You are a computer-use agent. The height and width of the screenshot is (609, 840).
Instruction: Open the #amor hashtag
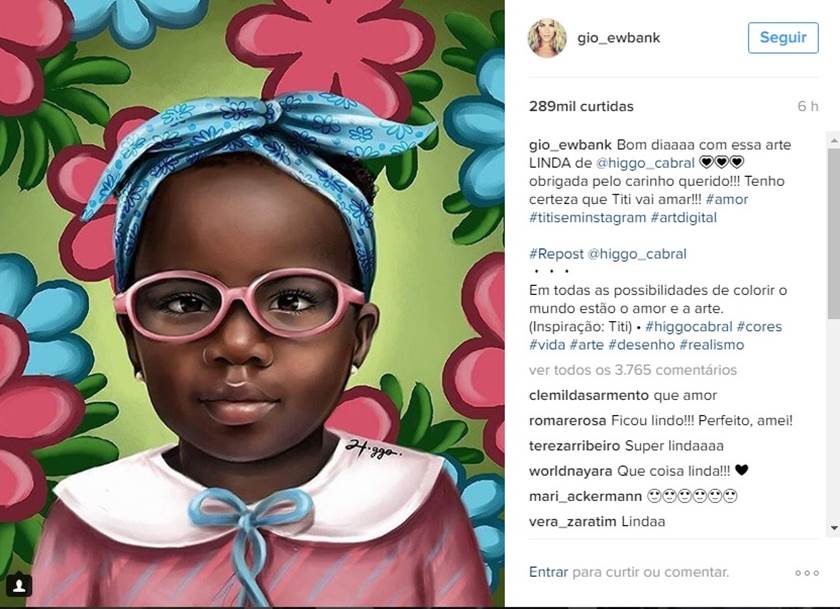coord(726,199)
